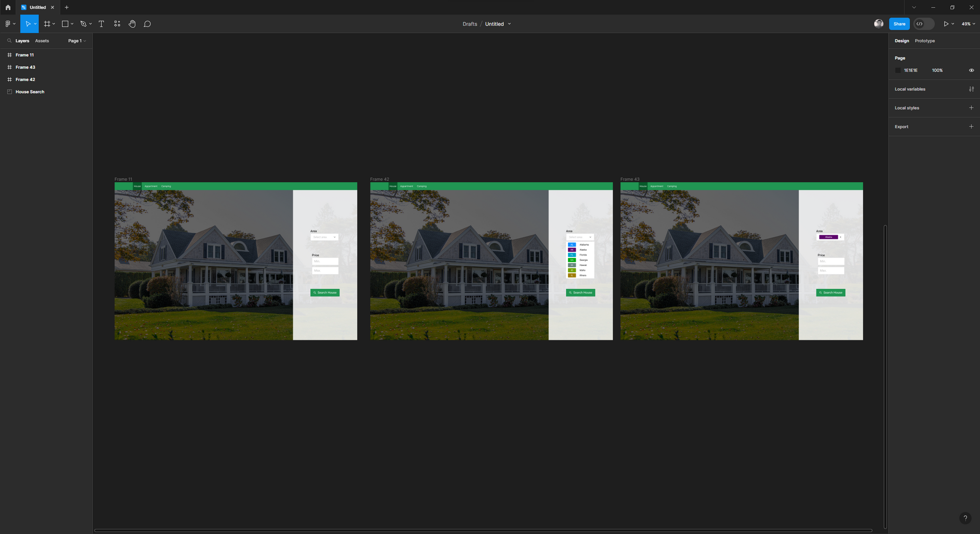This screenshot has height=534, width=980.
Task: Toggle page background visibility eye
Action: click(x=971, y=70)
